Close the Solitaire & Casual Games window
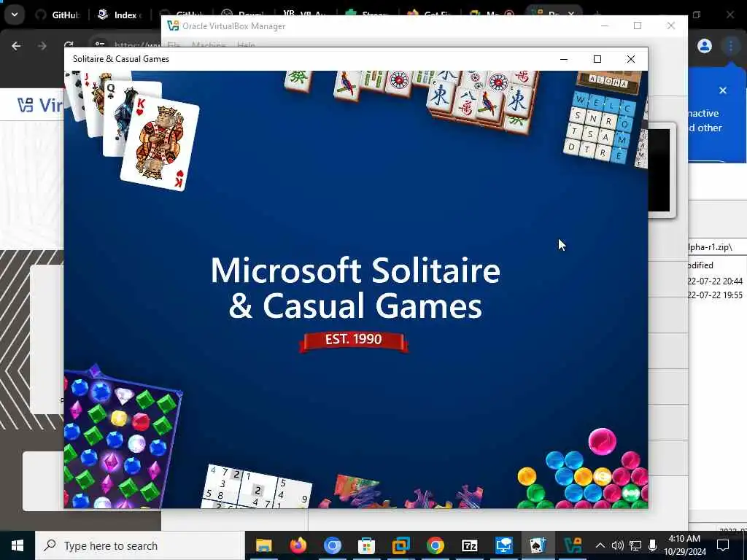 pyautogui.click(x=631, y=59)
